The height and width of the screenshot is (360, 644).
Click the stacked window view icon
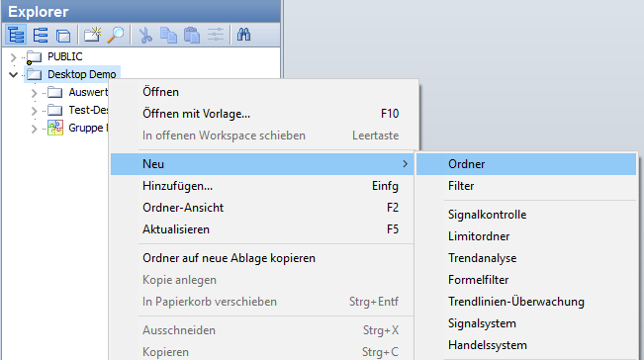pyautogui.click(x=63, y=36)
